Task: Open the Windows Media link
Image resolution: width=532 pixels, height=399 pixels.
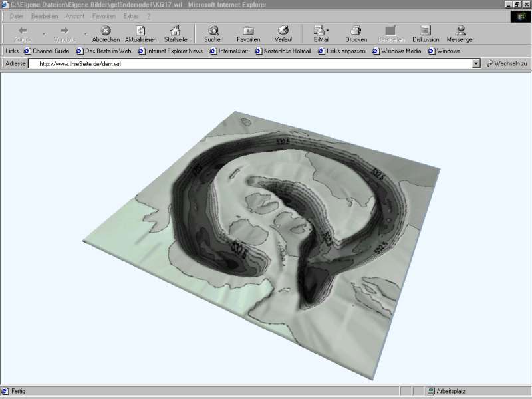Action: click(400, 51)
